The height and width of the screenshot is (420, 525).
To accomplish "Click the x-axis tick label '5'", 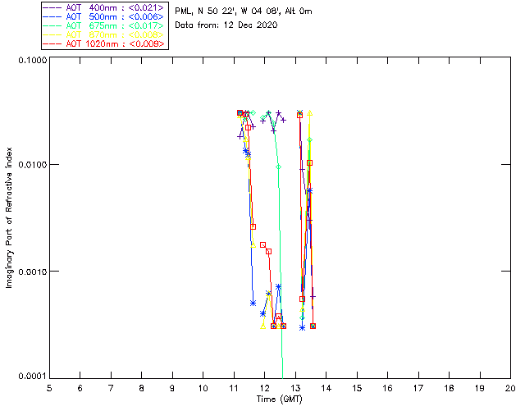I will pos(49,388).
